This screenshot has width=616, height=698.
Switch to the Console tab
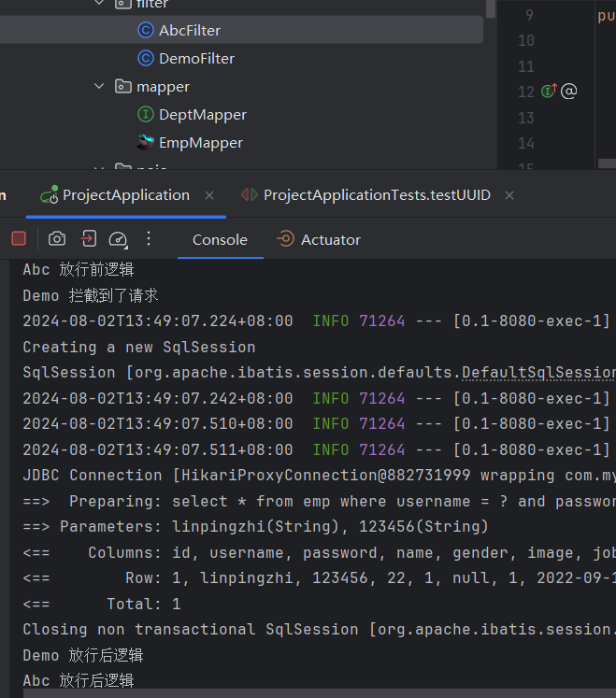(220, 239)
